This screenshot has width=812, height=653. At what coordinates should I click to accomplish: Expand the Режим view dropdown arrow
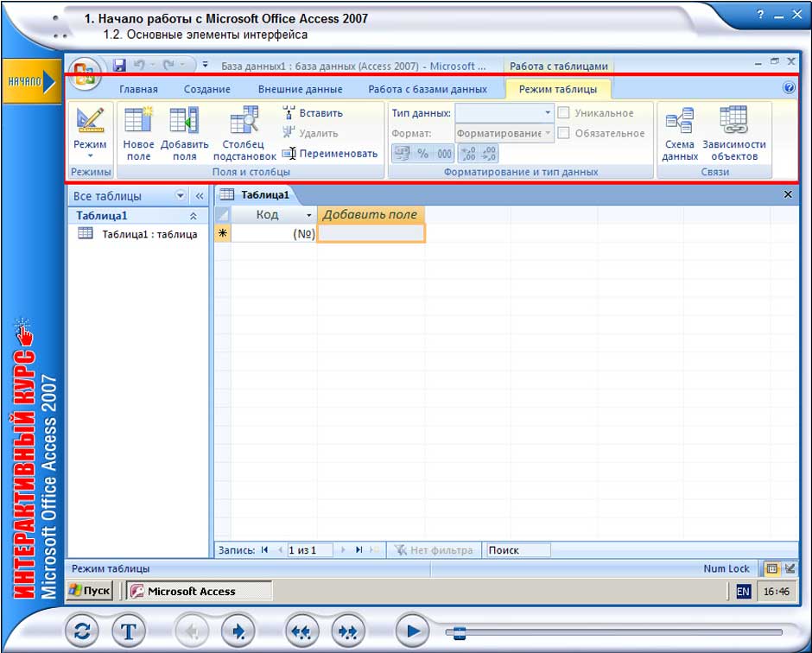(x=90, y=156)
